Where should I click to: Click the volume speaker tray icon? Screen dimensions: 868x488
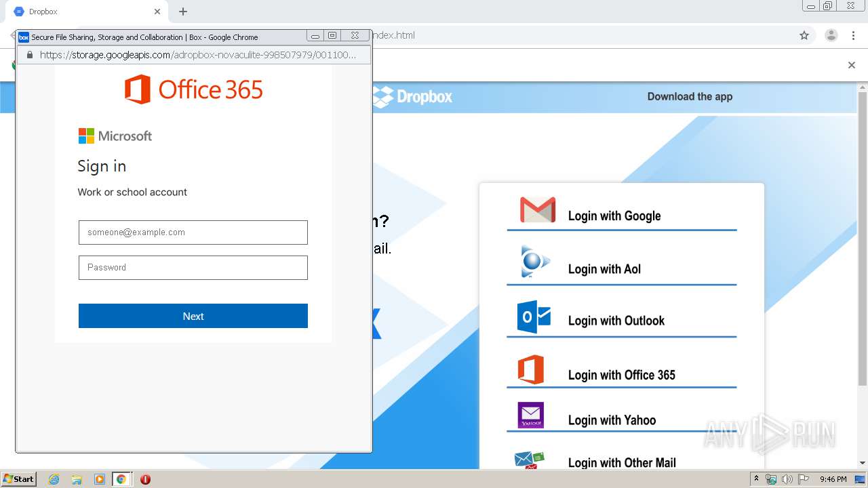coord(787,479)
